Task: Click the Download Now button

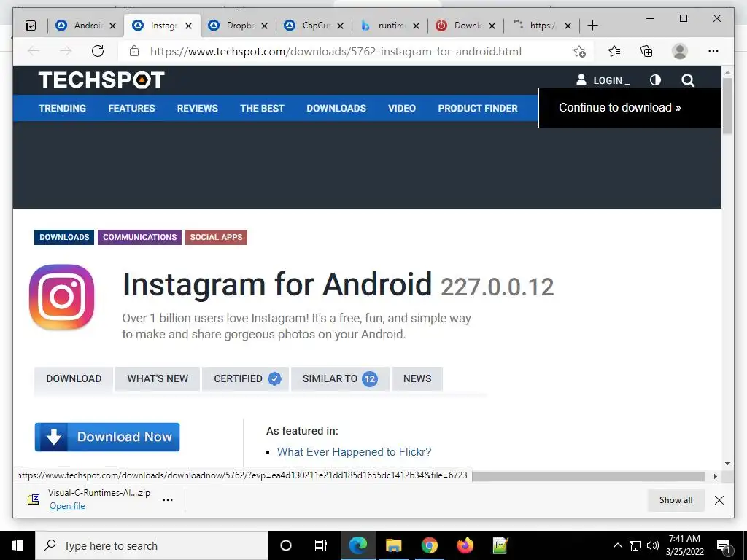Action: click(107, 437)
